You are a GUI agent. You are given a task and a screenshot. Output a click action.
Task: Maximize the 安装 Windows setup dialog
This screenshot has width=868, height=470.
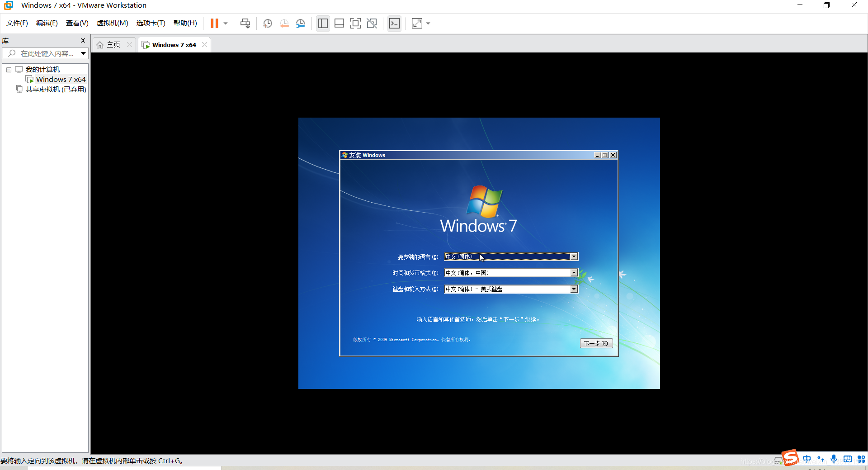click(x=605, y=155)
